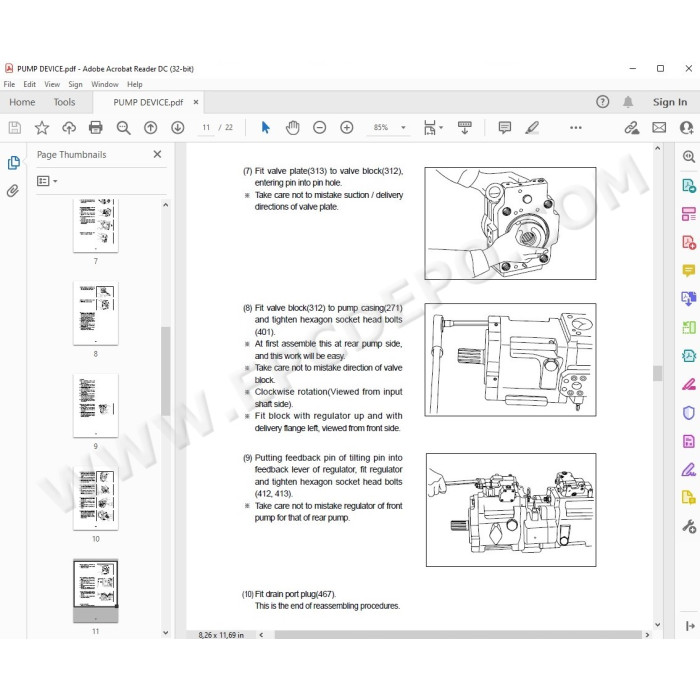Close the PUMP DEVICE.pdf tab
The width and height of the screenshot is (700, 700).
click(196, 102)
